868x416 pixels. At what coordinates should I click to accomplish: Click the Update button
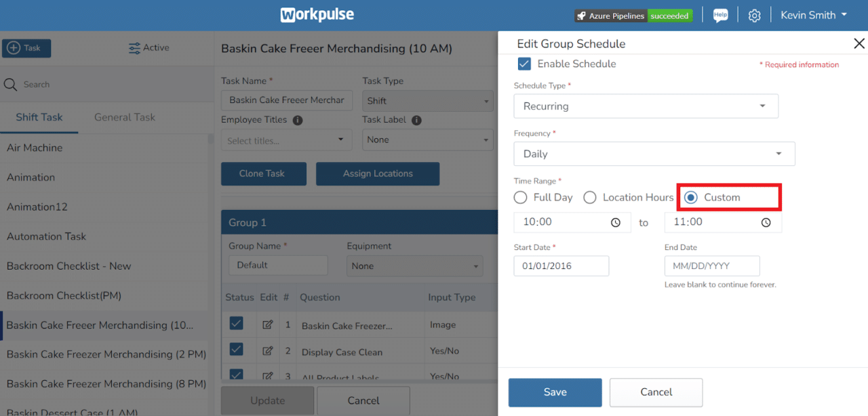click(x=267, y=400)
